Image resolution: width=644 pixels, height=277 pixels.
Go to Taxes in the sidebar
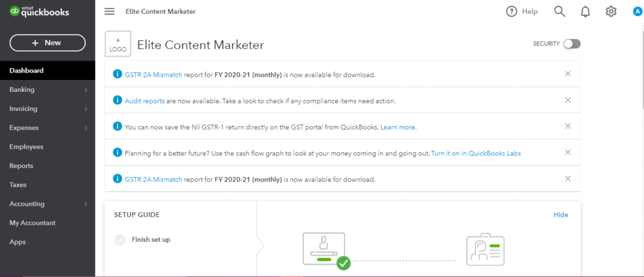[18, 185]
